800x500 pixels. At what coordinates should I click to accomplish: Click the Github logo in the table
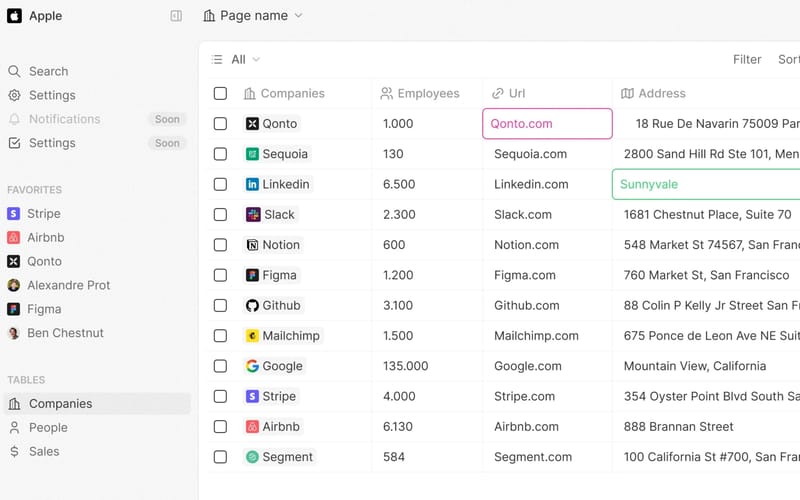[x=253, y=306]
